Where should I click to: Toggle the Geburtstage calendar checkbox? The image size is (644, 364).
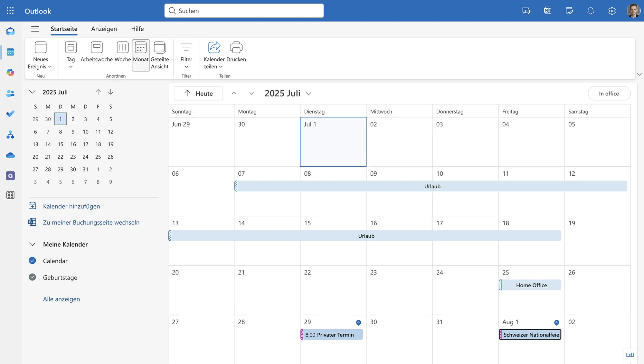point(33,277)
